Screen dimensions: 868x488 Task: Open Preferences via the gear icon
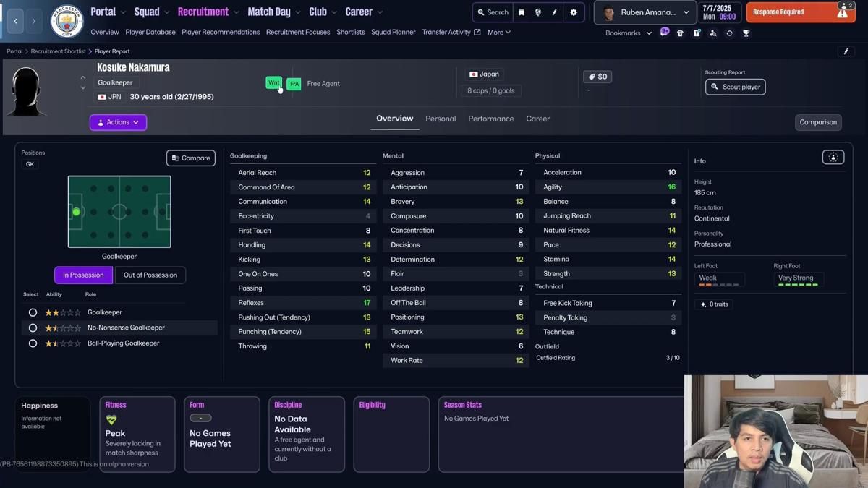pos(573,12)
